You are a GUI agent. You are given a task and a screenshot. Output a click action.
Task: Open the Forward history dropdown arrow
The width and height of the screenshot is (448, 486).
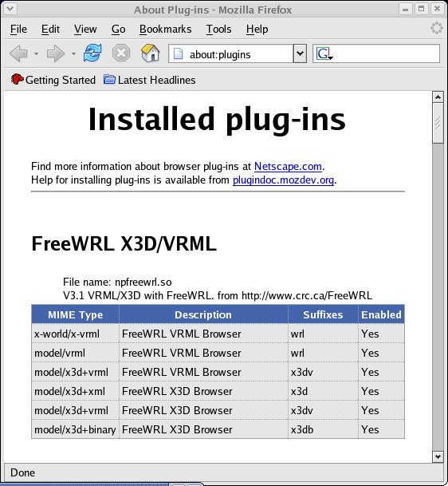tap(73, 53)
